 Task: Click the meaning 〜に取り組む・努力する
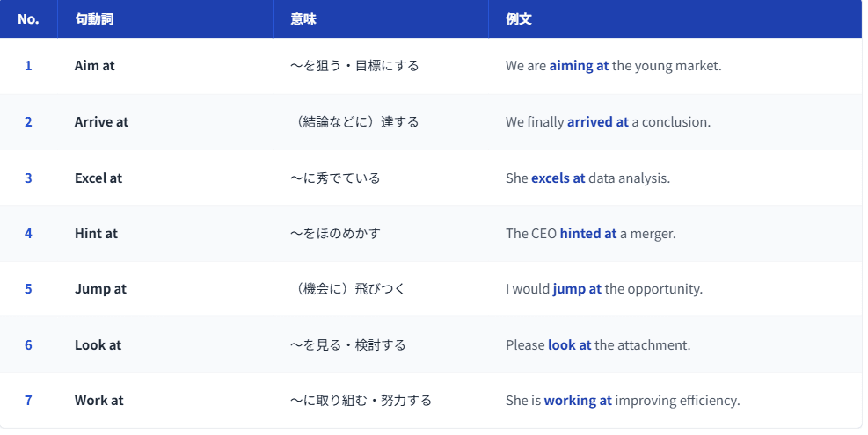361,401
